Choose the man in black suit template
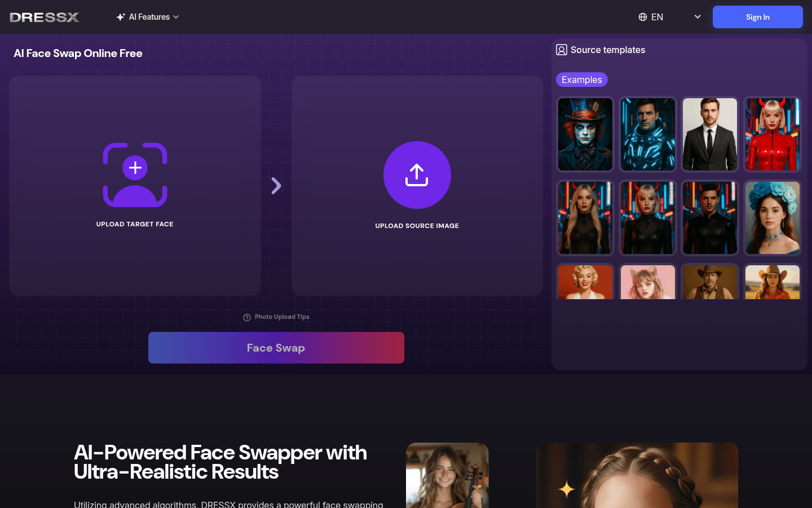The height and width of the screenshot is (508, 812). pos(710,134)
